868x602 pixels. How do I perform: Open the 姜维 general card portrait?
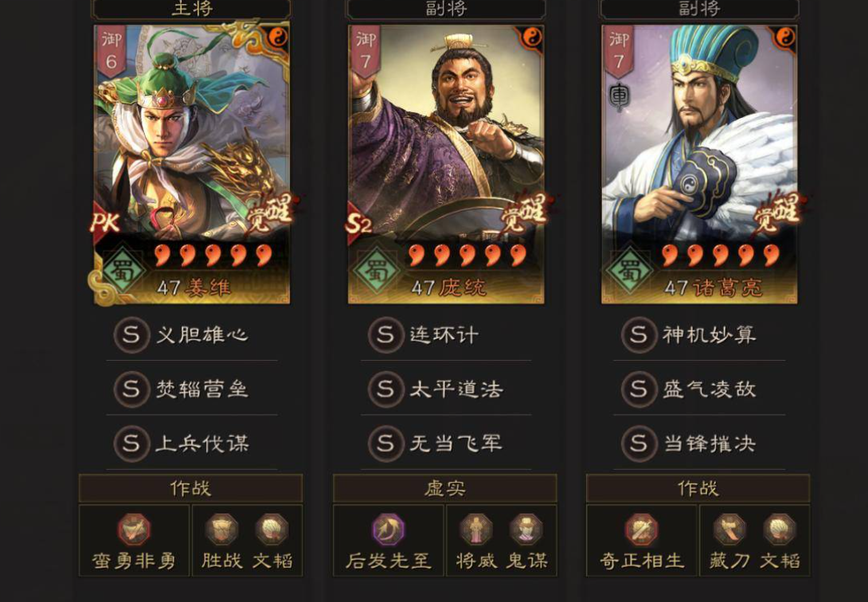coord(192,164)
